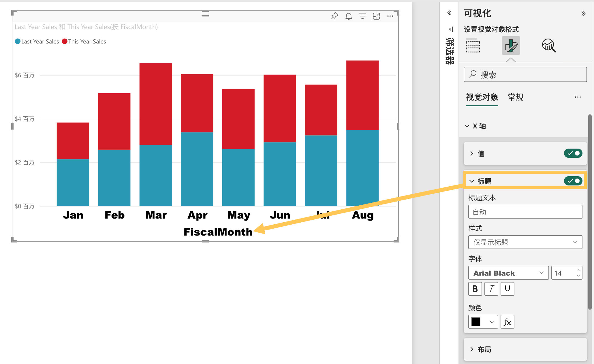Click the $6 百万 y-axis label
The width and height of the screenshot is (594, 364).
(25, 75)
